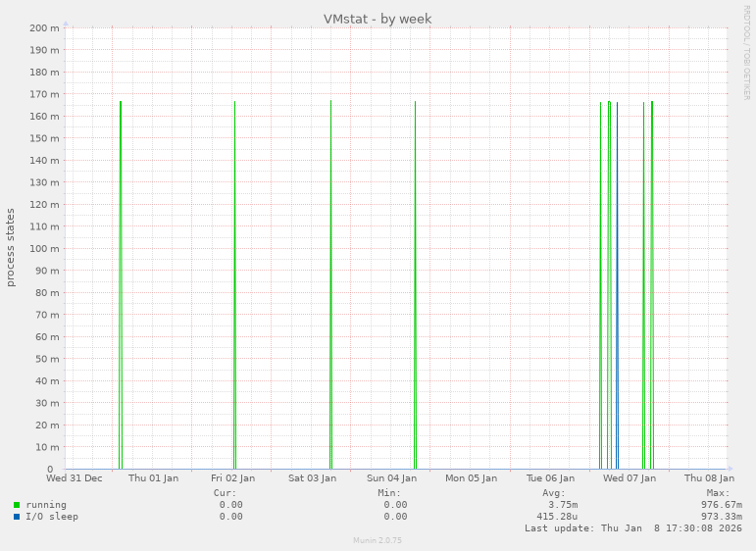Screen dimensions: 756x551
Task: Click the green running legend swatch
Action: 17,505
